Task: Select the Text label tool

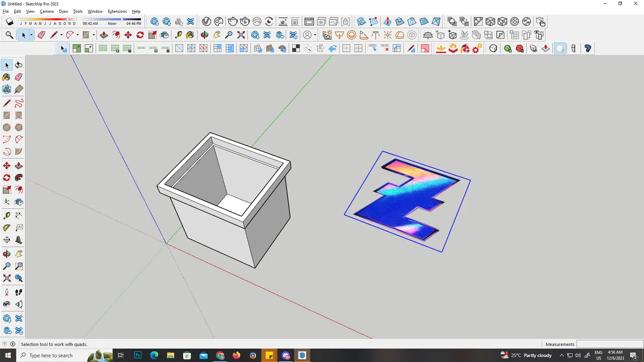Action: [x=19, y=228]
